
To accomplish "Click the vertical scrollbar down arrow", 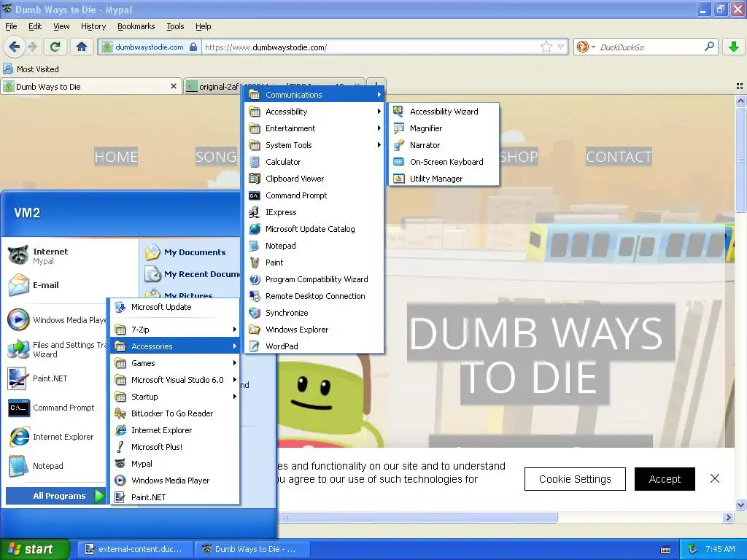I will [740, 505].
